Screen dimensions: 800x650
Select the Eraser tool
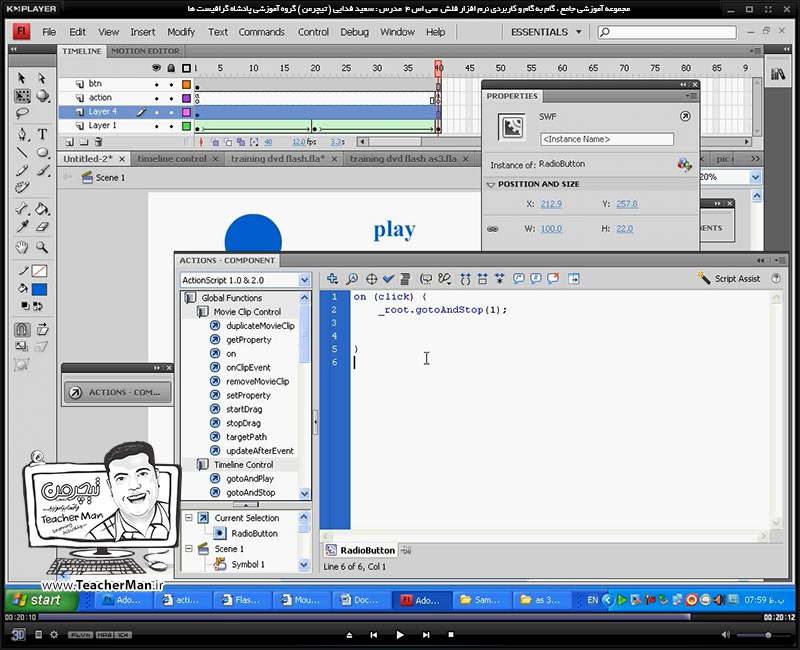point(42,227)
